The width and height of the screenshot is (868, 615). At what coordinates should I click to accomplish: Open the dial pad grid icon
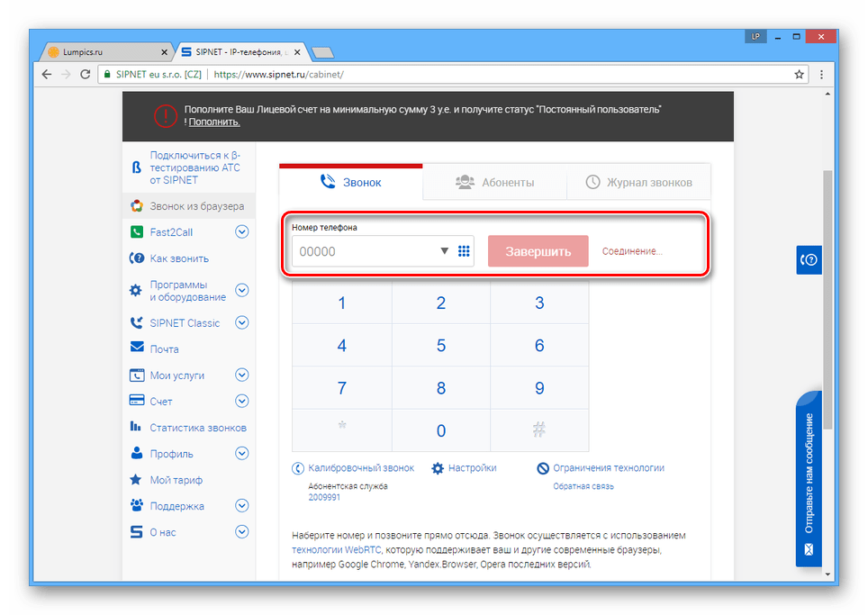464,251
